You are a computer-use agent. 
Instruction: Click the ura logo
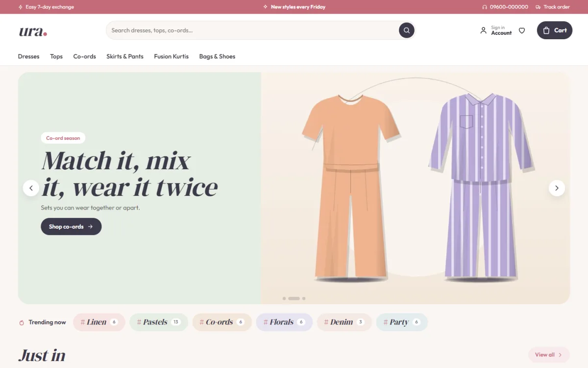point(33,31)
